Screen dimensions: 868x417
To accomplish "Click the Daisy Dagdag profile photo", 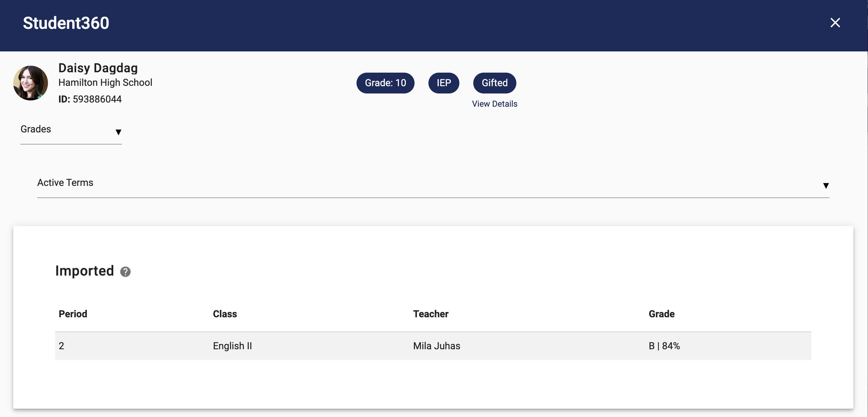I will pos(31,83).
